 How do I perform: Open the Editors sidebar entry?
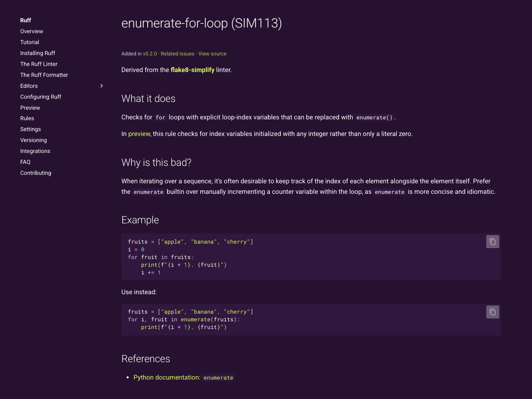click(29, 86)
